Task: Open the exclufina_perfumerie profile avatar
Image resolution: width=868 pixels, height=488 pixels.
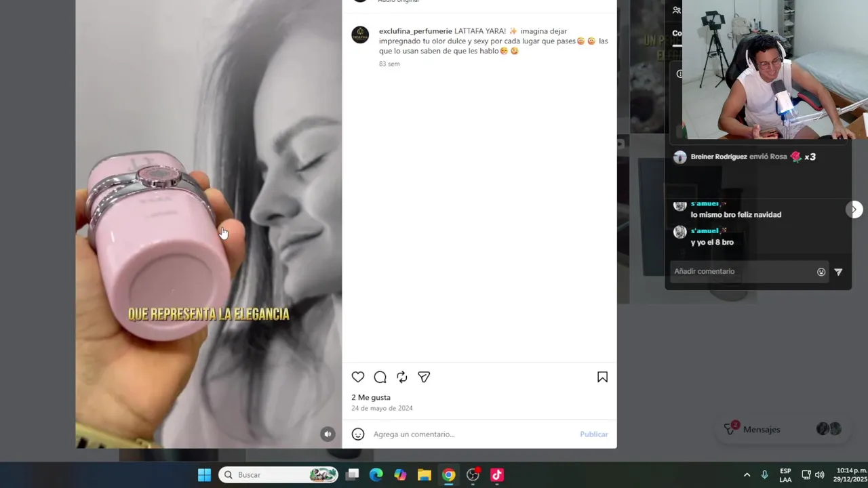Action: point(360,35)
